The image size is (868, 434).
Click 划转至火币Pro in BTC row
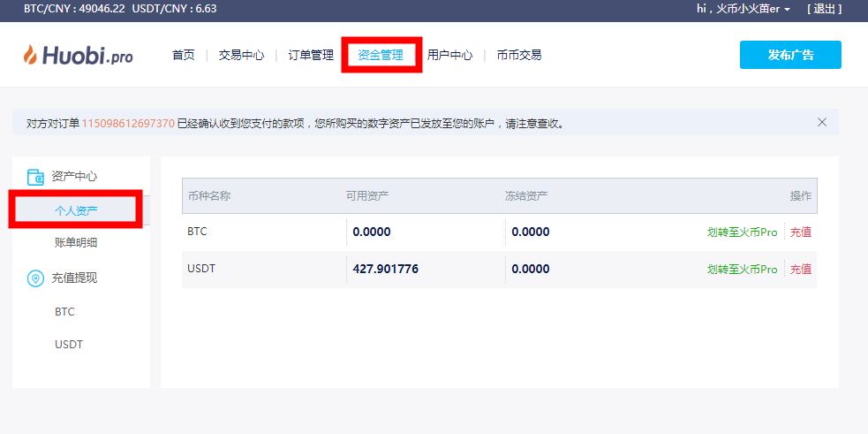[x=742, y=232]
